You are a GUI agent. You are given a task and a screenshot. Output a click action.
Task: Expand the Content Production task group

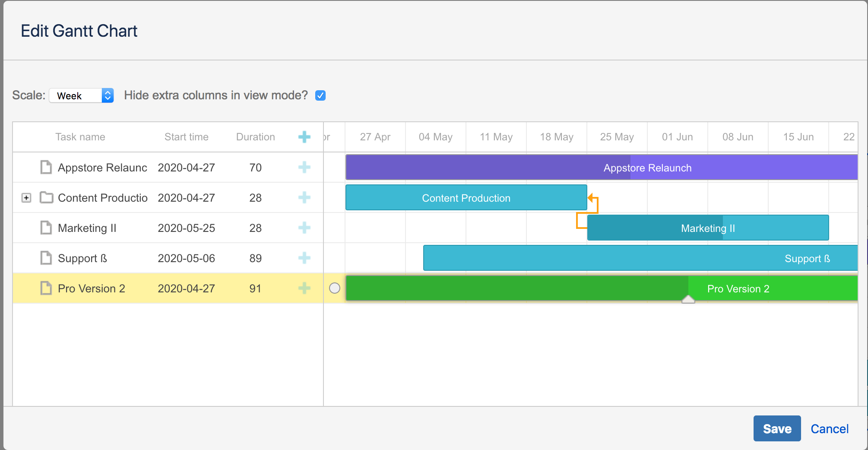tap(26, 198)
